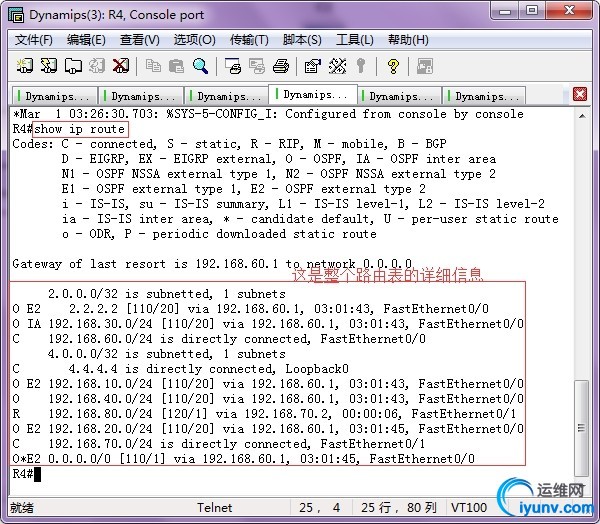Click the Find magnifying glass icon
Screen dimensions: 600x524
tap(200, 66)
